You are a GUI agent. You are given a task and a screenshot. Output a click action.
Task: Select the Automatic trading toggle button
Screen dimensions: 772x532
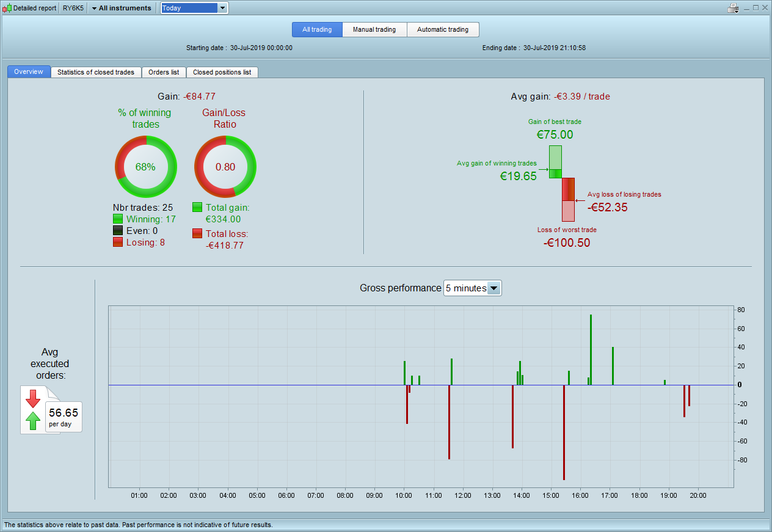click(x=443, y=29)
